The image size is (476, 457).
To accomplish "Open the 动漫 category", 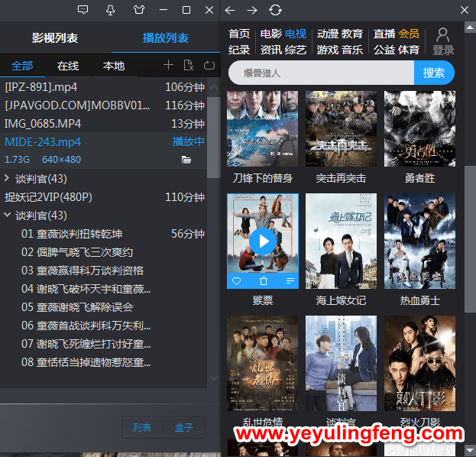I will click(328, 34).
